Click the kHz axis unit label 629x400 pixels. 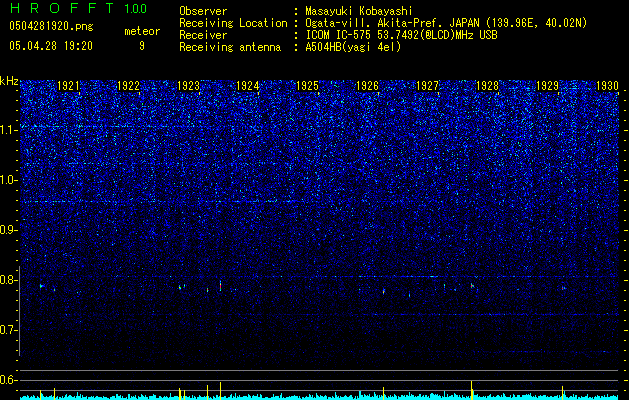[x=9, y=81]
